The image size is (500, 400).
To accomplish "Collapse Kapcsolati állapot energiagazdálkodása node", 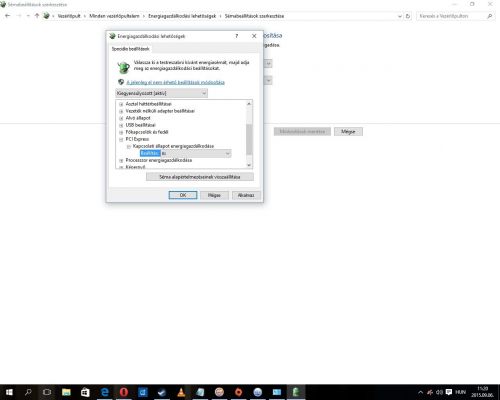I will tap(128, 146).
